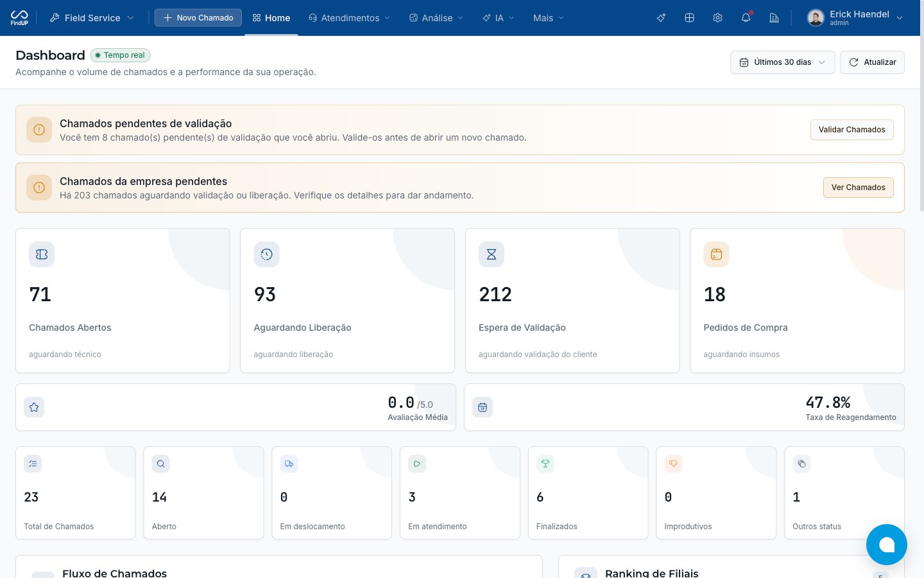Select the 71 Chamados Abertos value
This screenshot has width=924, height=578.
(x=40, y=294)
